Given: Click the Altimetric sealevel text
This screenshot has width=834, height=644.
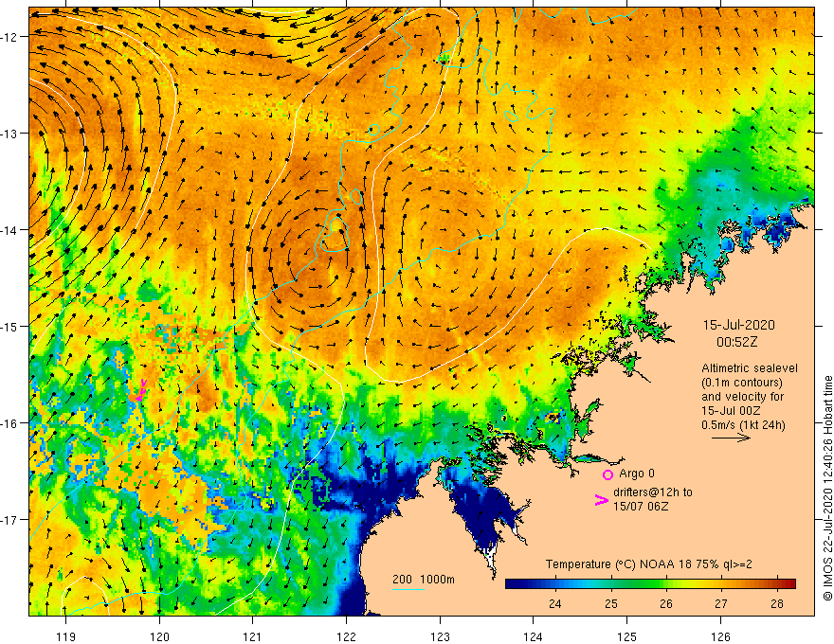Looking at the screenshot, I should [x=750, y=368].
